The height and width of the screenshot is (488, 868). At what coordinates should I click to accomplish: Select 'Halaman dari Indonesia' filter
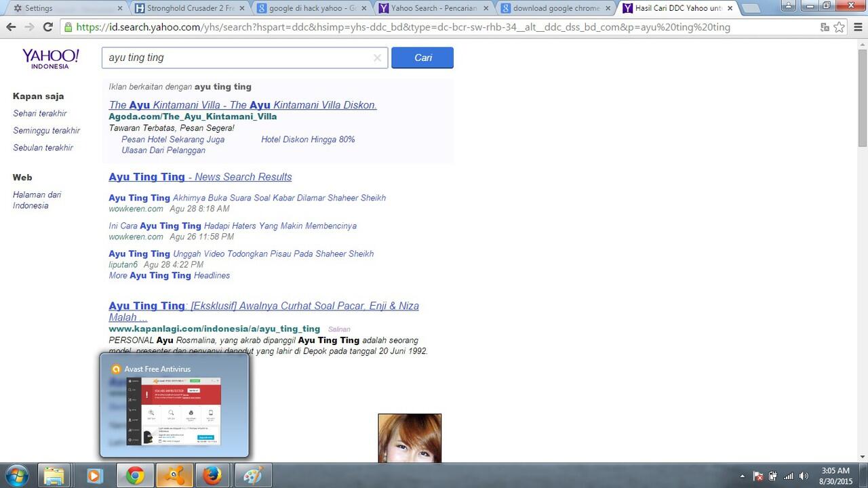pyautogui.click(x=37, y=200)
